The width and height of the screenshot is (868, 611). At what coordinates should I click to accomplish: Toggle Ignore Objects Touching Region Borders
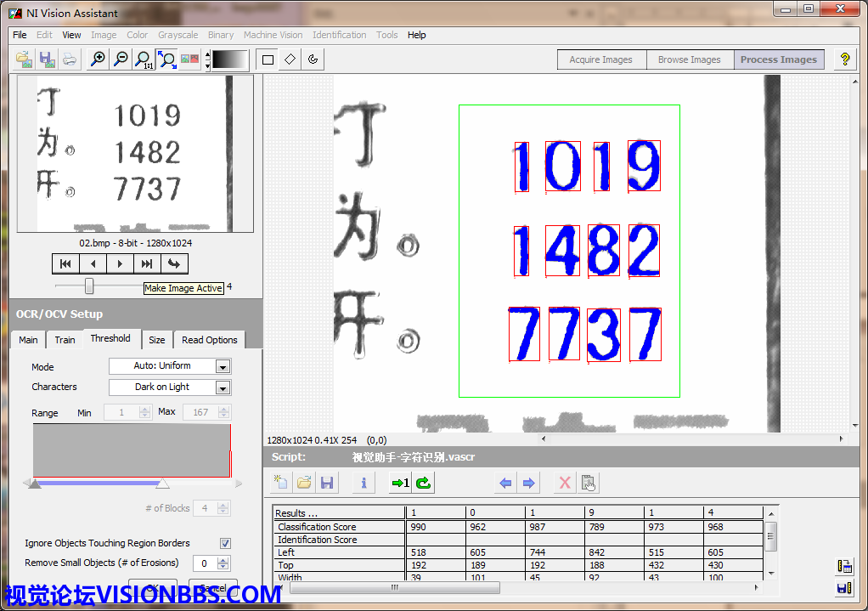click(225, 543)
